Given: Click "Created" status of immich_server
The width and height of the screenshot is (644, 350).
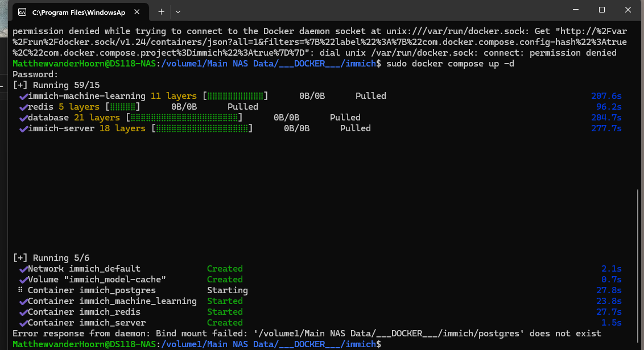Looking at the screenshot, I should 225,323.
